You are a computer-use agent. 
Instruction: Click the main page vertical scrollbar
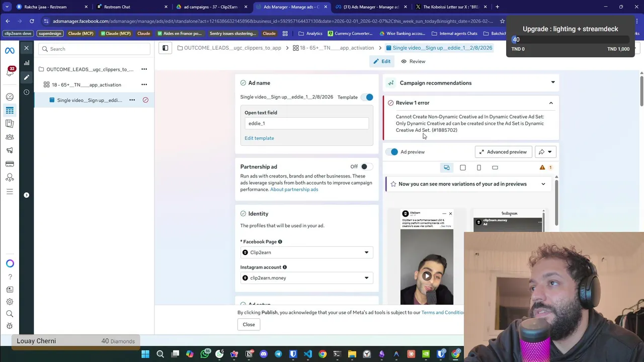(x=641, y=90)
